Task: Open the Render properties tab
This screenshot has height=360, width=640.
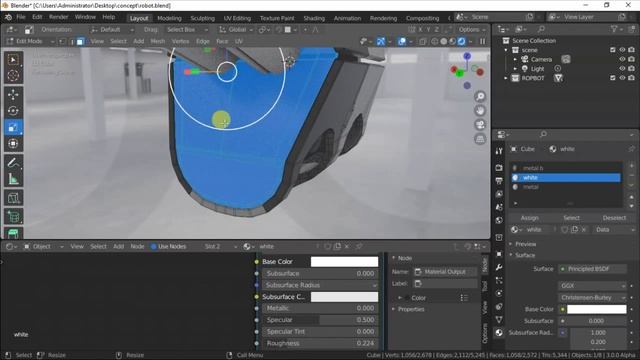Action: [x=499, y=168]
